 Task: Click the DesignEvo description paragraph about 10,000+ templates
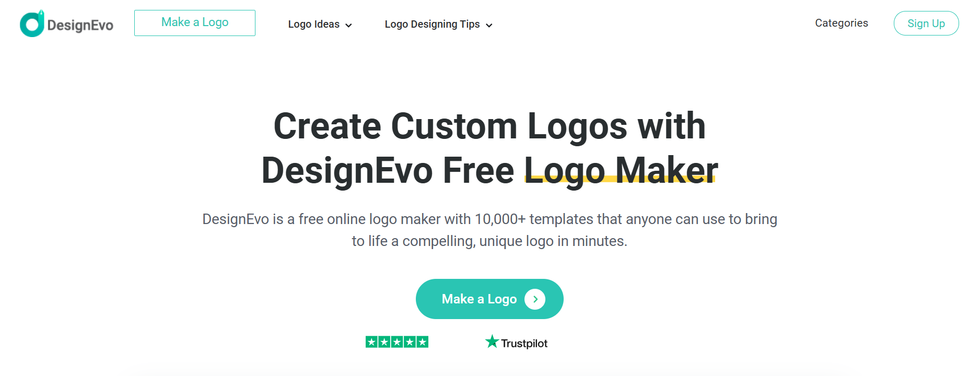pos(489,230)
